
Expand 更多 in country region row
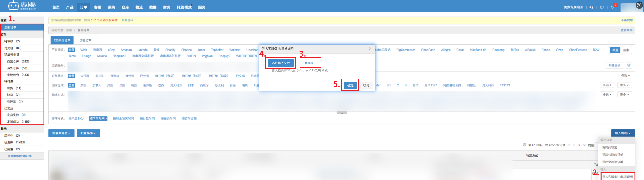pos(624,85)
